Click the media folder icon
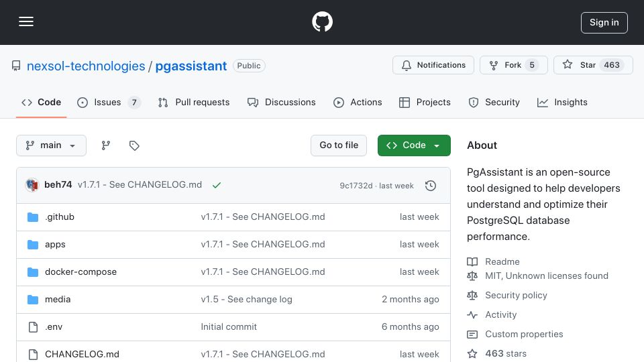The image size is (644, 362). tap(33, 300)
